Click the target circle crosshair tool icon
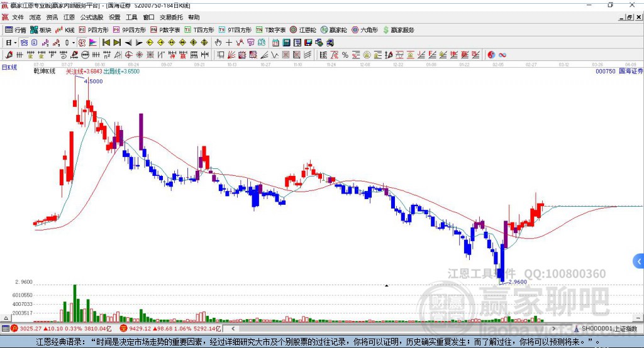Screen dimensions: 644x348 point(128,55)
